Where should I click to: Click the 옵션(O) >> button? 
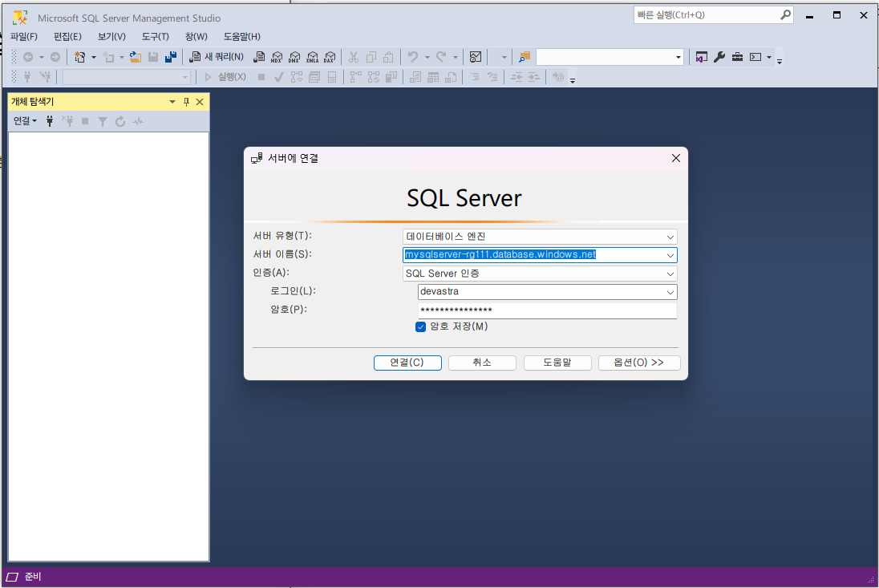639,363
